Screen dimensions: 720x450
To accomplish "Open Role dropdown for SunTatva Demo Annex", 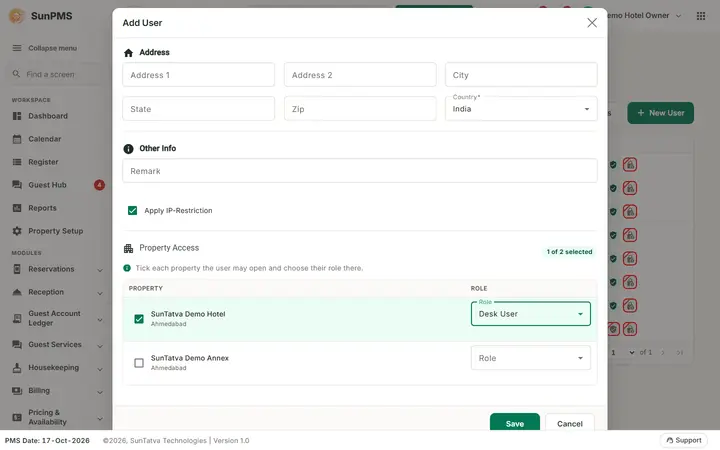I will (531, 358).
